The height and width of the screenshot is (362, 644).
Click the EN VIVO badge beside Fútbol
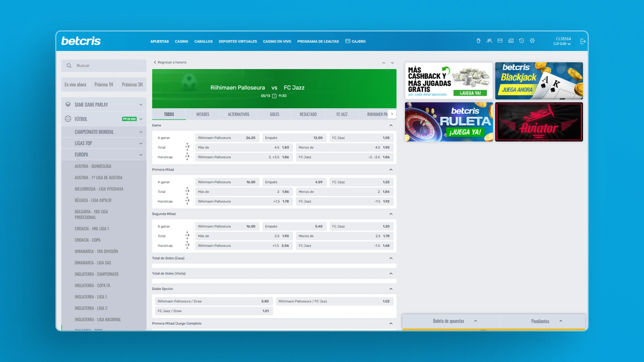(129, 119)
